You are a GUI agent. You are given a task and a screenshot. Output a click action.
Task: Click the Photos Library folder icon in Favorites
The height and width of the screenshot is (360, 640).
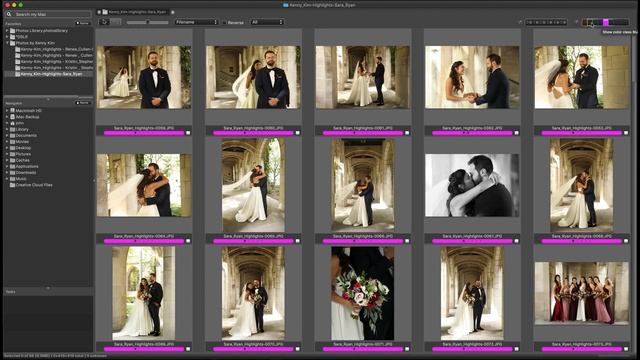click(x=13, y=31)
